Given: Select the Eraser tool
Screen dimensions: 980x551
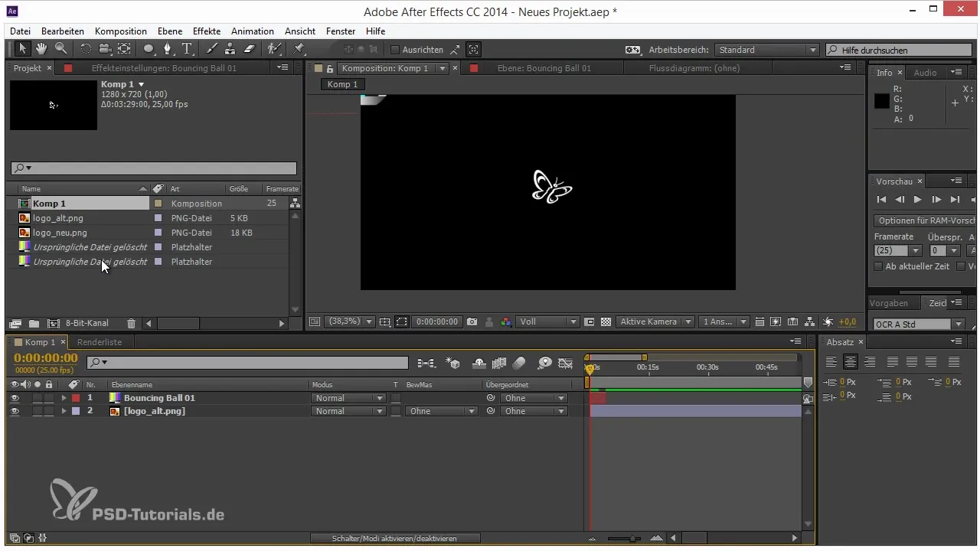Looking at the screenshot, I should click(249, 49).
